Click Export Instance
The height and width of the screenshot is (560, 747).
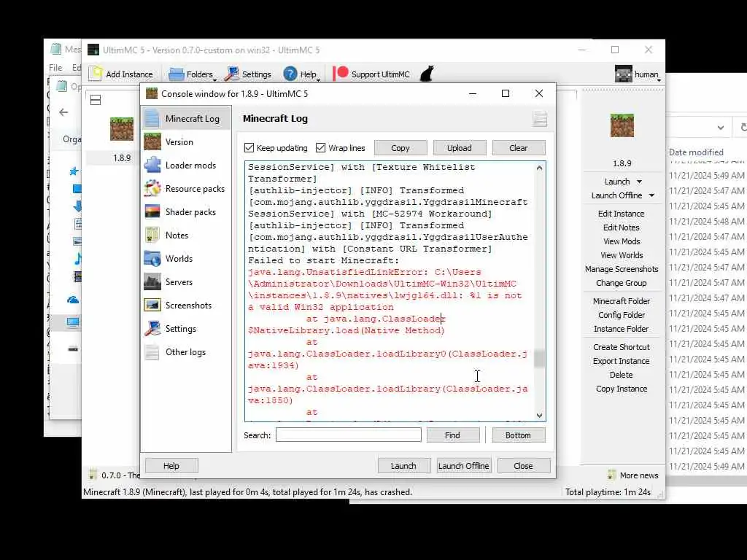(x=622, y=361)
